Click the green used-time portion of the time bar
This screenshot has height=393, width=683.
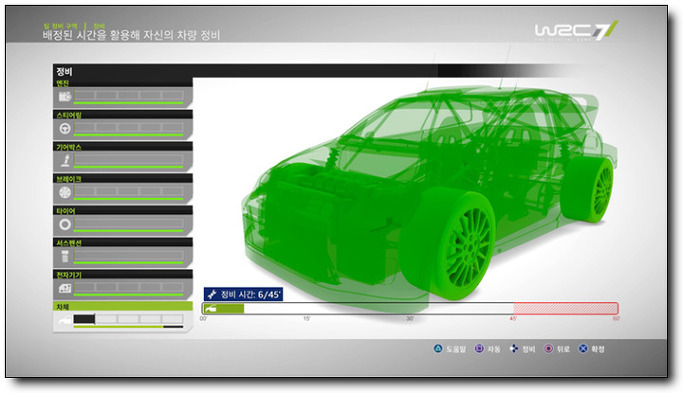[223, 309]
